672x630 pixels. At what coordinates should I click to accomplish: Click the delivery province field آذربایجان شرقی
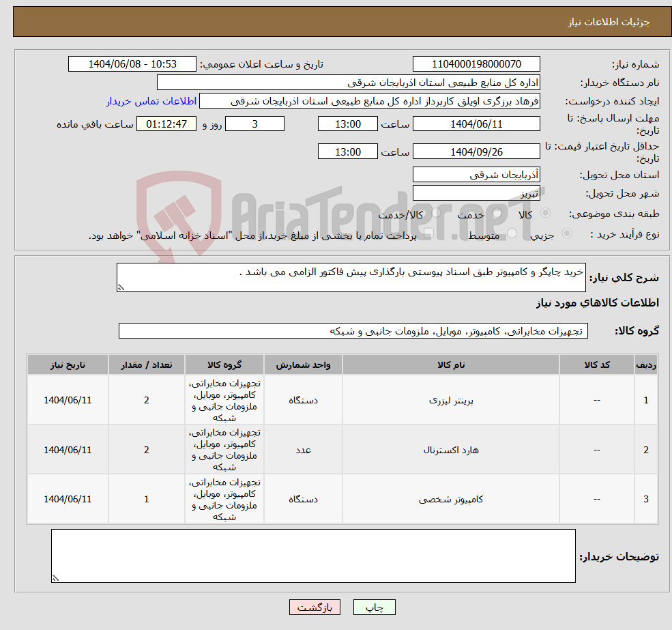(476, 175)
